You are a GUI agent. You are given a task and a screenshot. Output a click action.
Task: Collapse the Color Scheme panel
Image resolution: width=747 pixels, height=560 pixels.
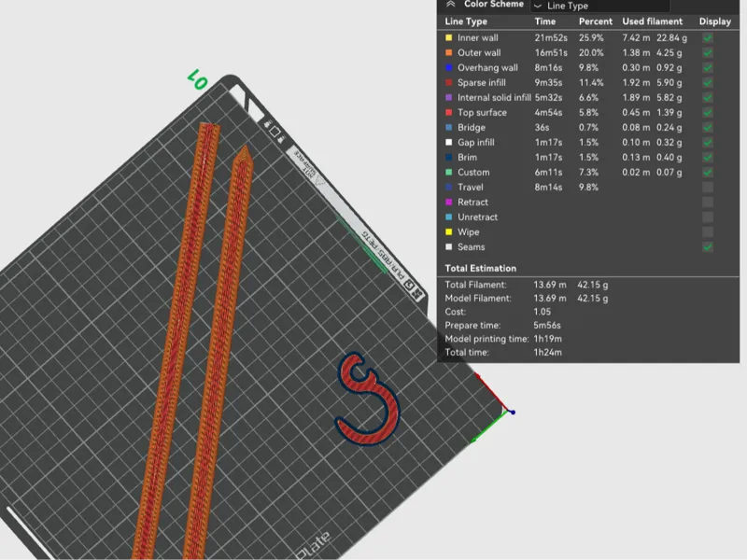pyautogui.click(x=450, y=5)
